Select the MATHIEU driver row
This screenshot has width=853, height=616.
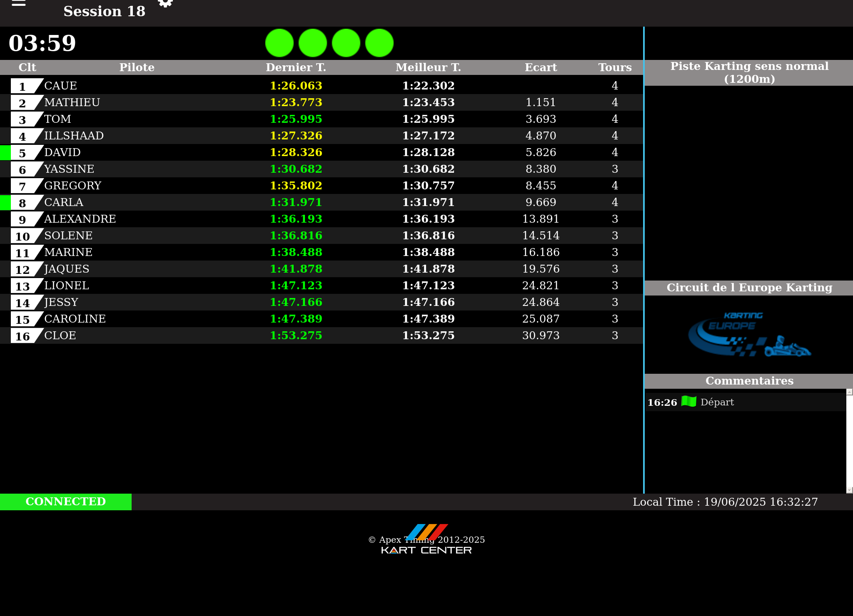point(72,102)
